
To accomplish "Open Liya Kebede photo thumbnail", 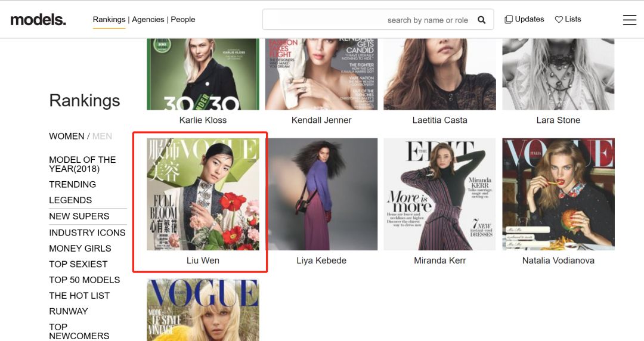I will pos(321,194).
